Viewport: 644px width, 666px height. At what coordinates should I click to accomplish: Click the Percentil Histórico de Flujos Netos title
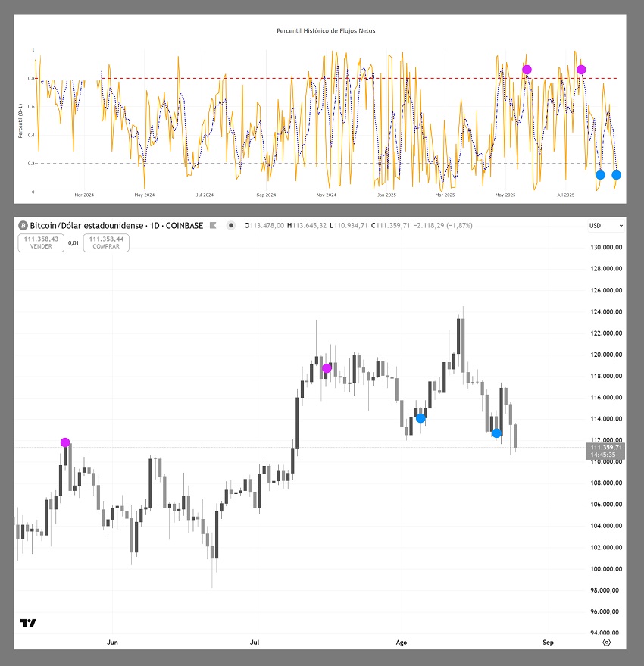click(326, 30)
